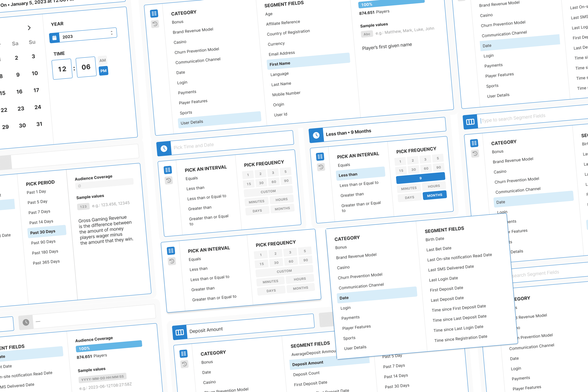
Task: Click the columns icon beside Deposit Amount field
Action: click(180, 333)
